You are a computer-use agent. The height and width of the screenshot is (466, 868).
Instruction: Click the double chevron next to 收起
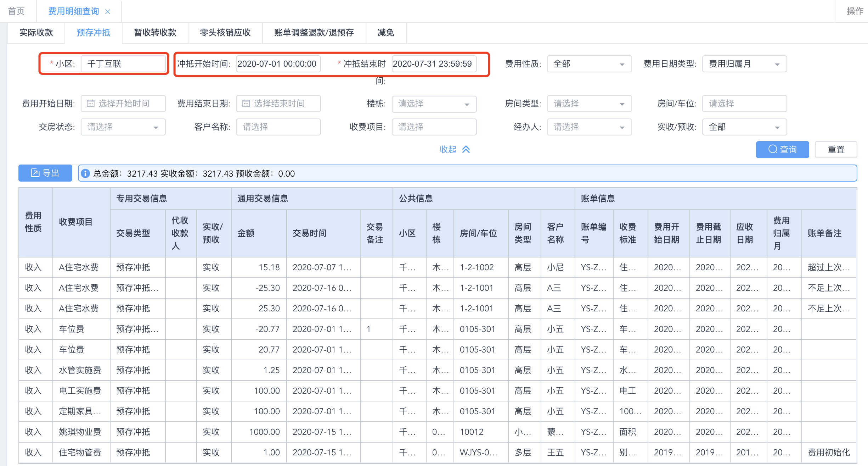(466, 149)
